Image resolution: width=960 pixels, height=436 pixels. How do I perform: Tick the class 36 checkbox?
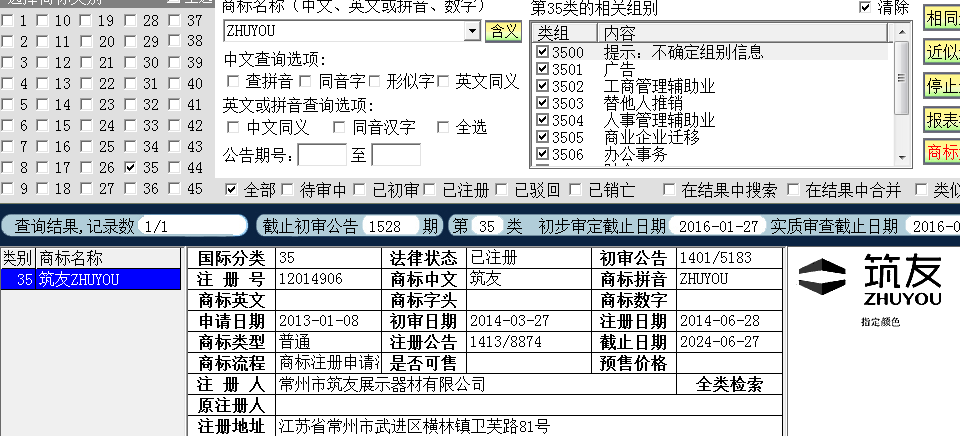(130, 188)
